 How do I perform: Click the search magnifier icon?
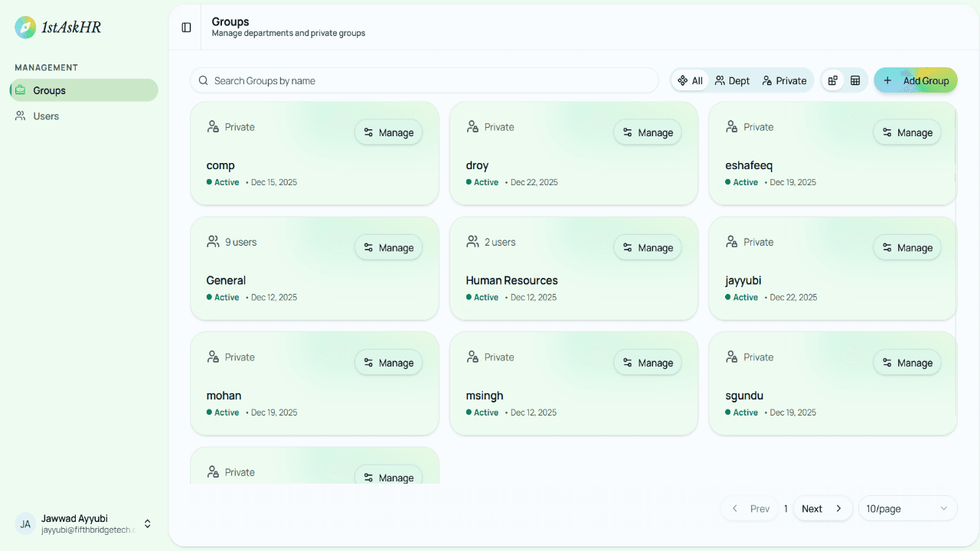[x=203, y=80]
